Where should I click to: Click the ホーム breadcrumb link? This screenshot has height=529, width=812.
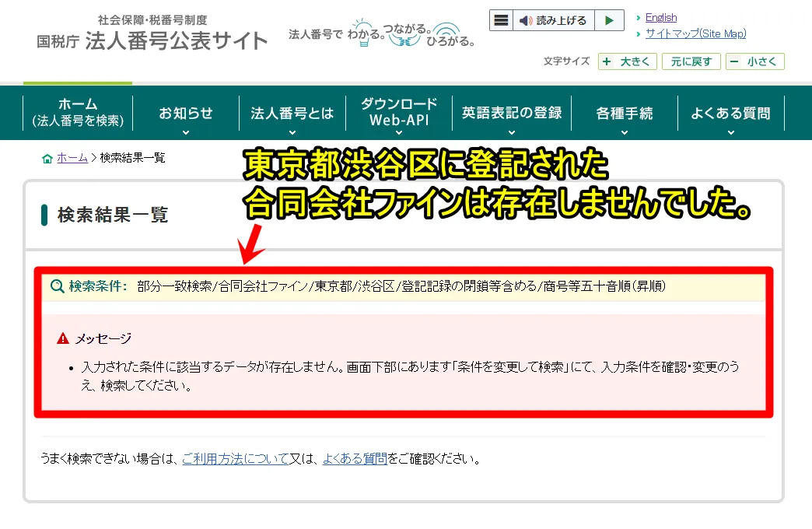pos(72,158)
